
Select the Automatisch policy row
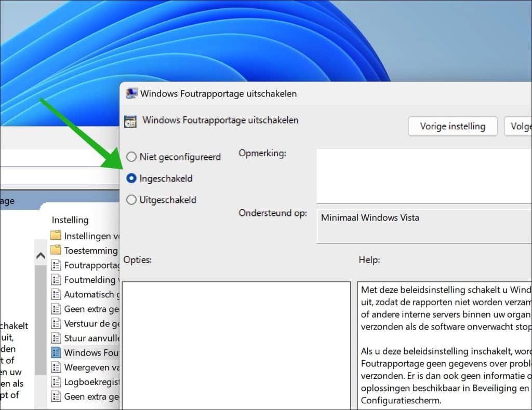(x=85, y=294)
